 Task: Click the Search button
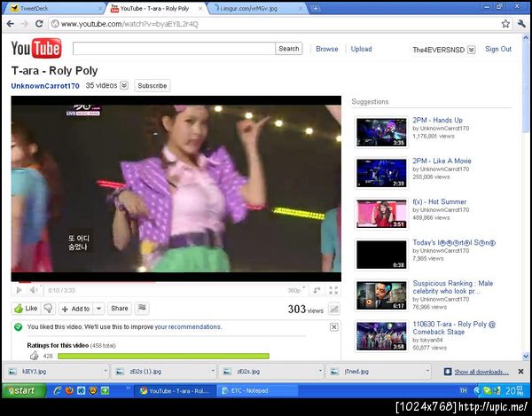[289, 49]
